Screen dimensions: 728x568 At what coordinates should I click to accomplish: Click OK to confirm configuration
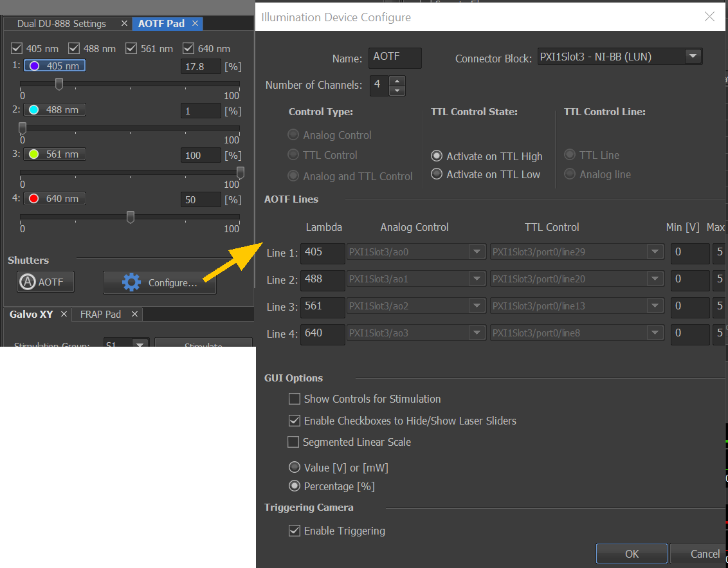pos(632,554)
